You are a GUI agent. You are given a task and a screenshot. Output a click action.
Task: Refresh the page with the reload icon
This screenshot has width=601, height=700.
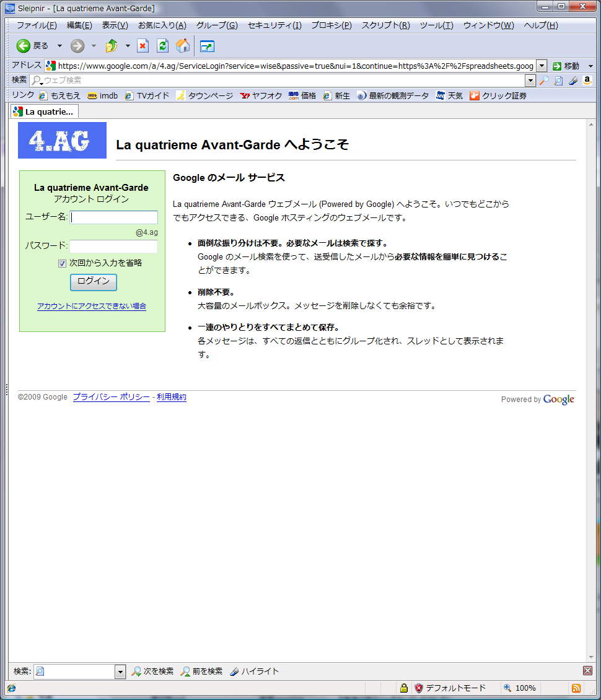pos(162,46)
